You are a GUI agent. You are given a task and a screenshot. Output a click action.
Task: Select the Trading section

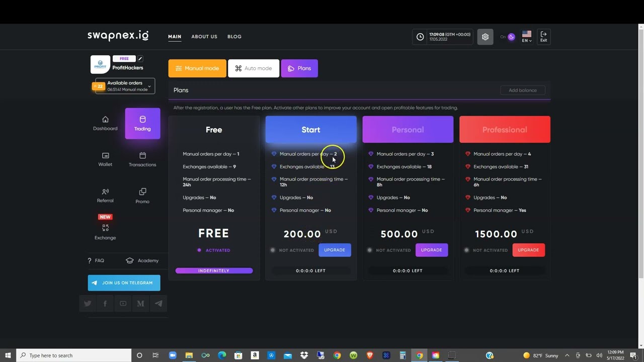(x=142, y=124)
